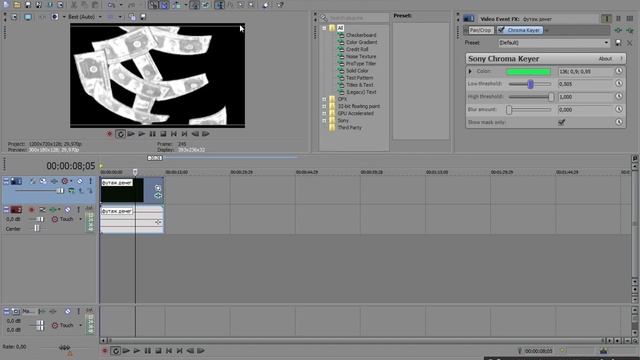
Task: Click preview window Record button
Action: (x=109, y=134)
